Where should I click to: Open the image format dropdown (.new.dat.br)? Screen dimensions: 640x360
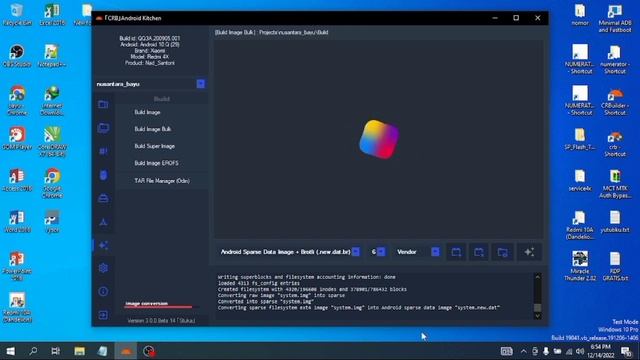[x=356, y=252]
